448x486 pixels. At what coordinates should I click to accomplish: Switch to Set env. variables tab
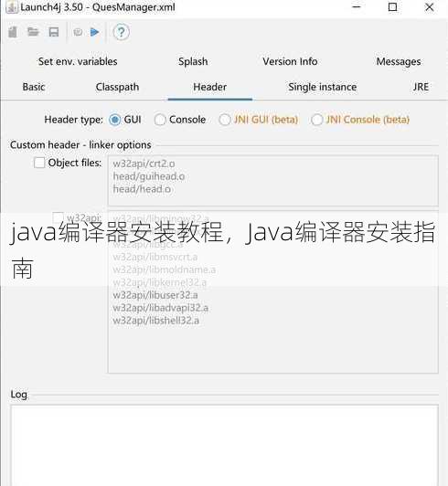click(x=78, y=61)
